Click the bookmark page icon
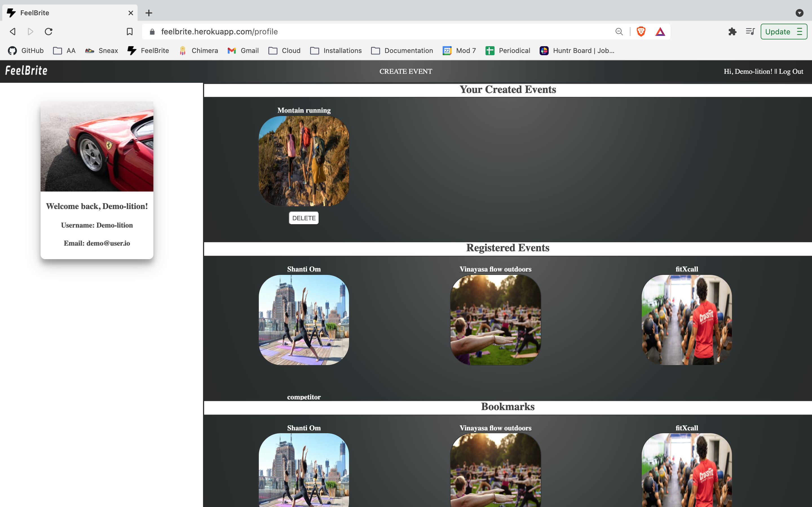 pyautogui.click(x=129, y=32)
